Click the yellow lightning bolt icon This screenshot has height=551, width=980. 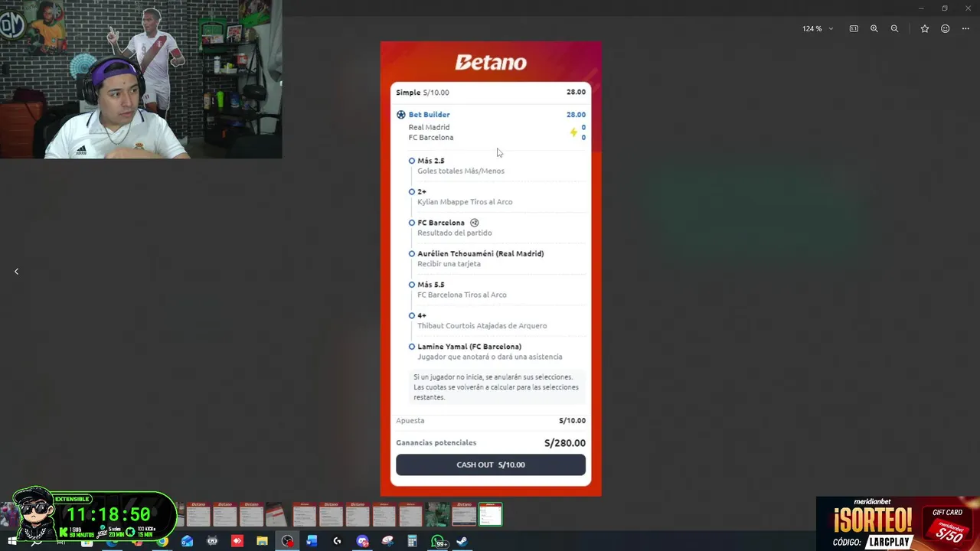pos(573,132)
